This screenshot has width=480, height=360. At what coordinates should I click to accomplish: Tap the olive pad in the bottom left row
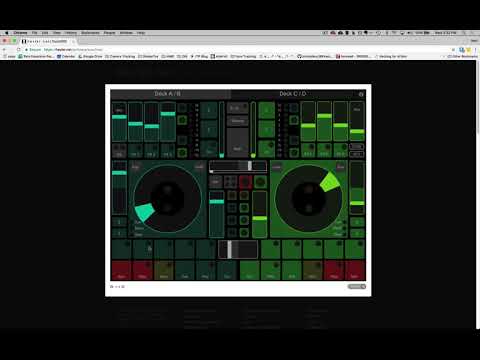pyautogui.click(x=164, y=270)
